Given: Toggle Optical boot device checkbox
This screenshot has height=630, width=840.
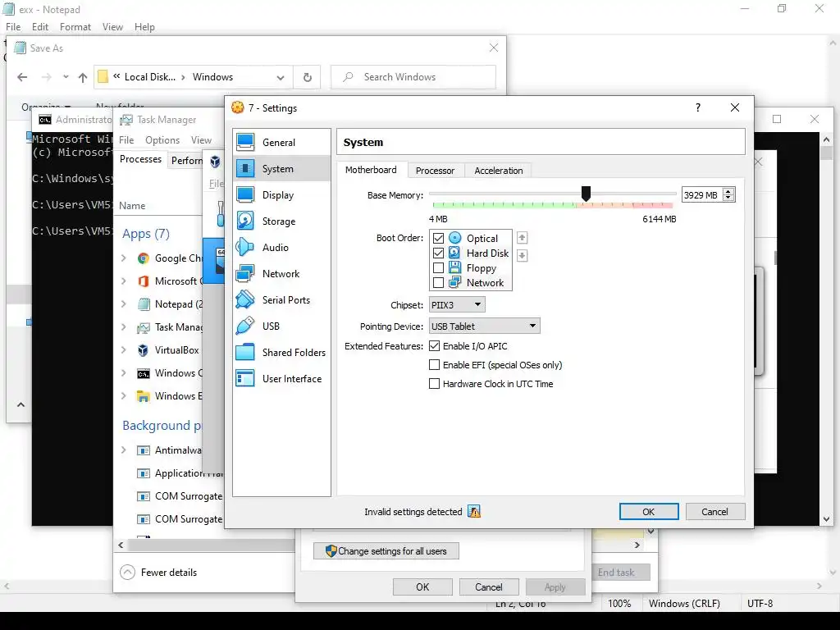Looking at the screenshot, I should pos(438,238).
